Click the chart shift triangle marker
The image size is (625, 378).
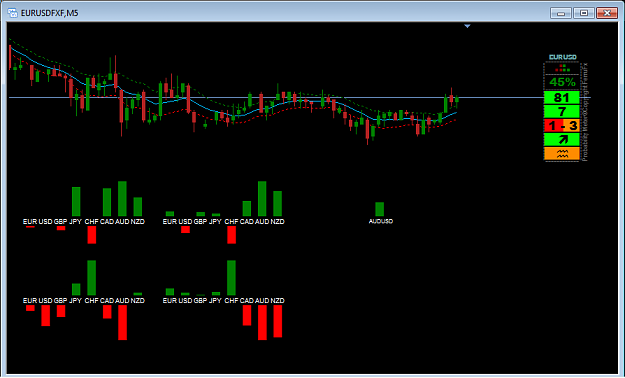(467, 26)
